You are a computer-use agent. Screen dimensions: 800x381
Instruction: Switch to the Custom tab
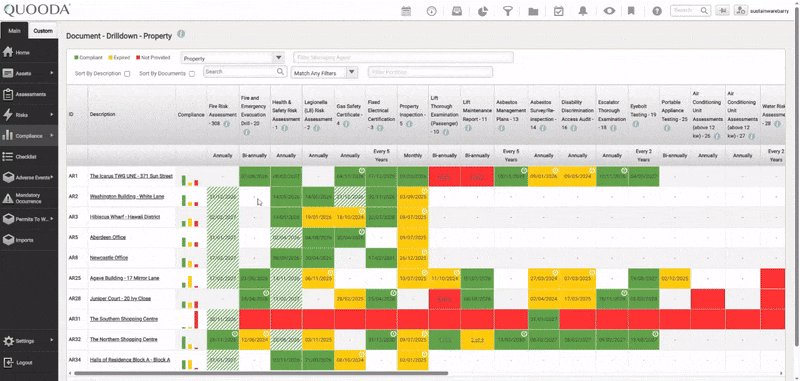(43, 31)
